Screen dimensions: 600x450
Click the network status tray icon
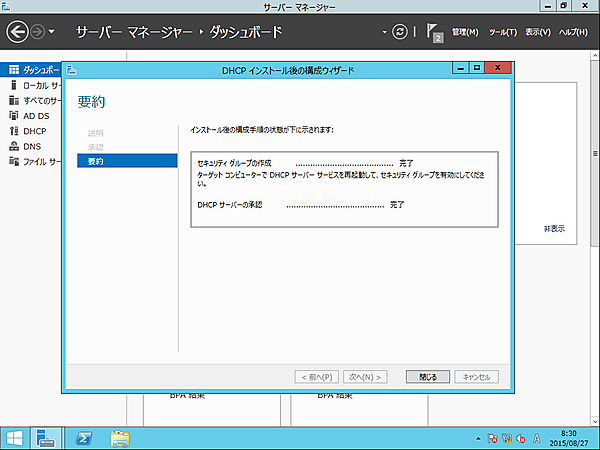507,439
